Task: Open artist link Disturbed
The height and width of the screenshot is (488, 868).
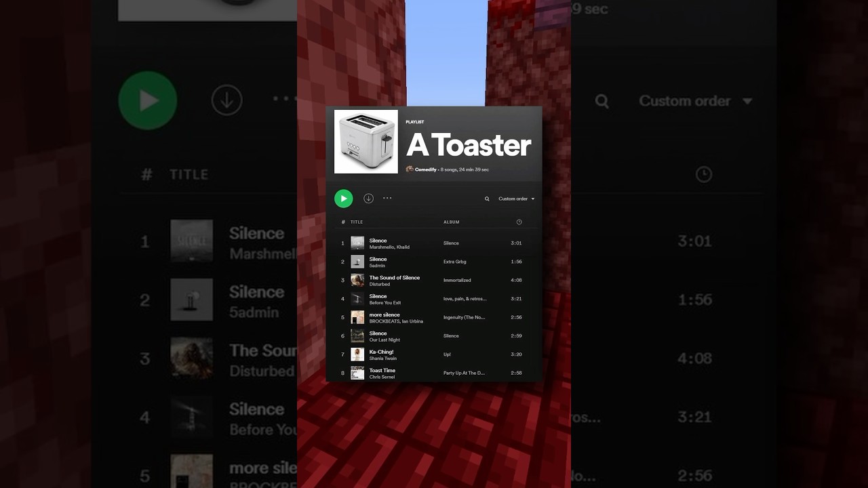Action: pyautogui.click(x=380, y=285)
